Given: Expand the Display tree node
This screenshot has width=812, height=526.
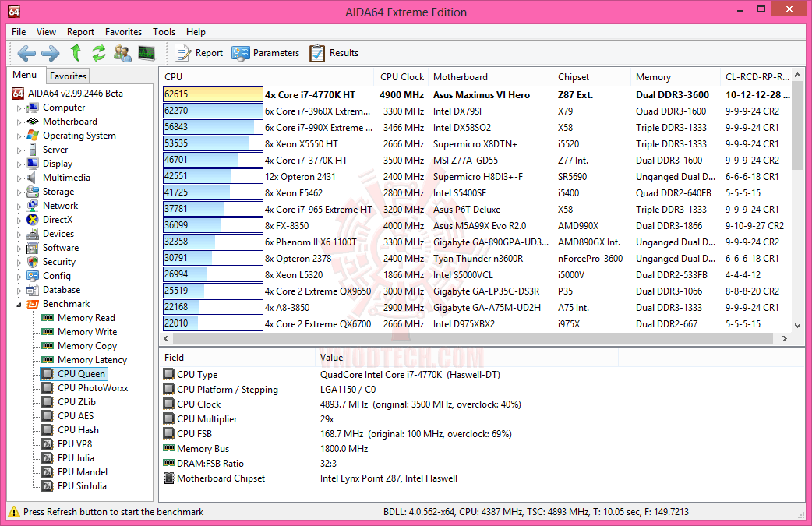Looking at the screenshot, I should click(19, 164).
